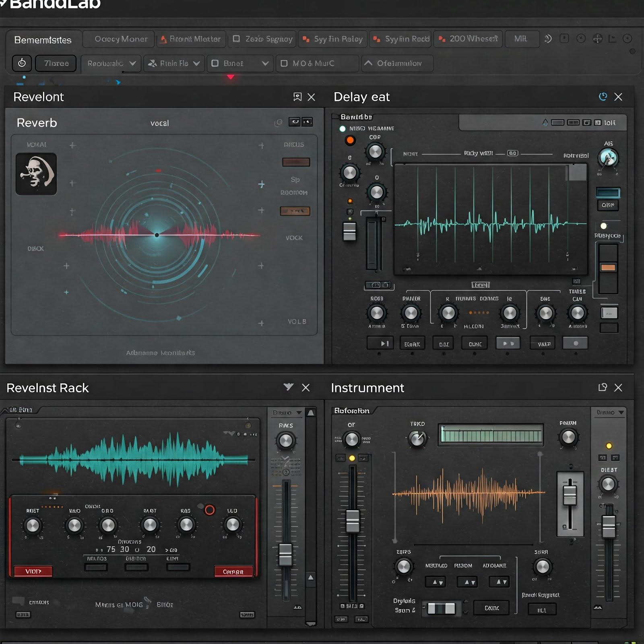
Task: Click the Delay panel small fader handle
Action: (x=349, y=231)
